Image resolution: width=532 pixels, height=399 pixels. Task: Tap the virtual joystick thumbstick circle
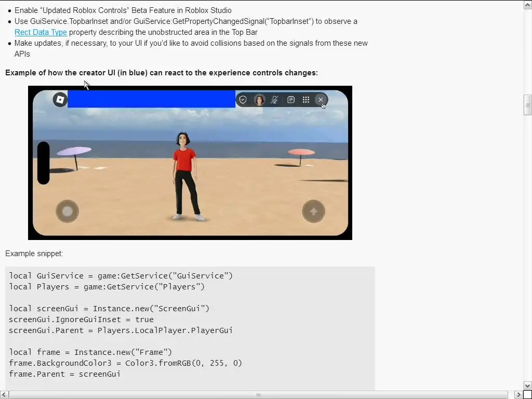point(67,211)
